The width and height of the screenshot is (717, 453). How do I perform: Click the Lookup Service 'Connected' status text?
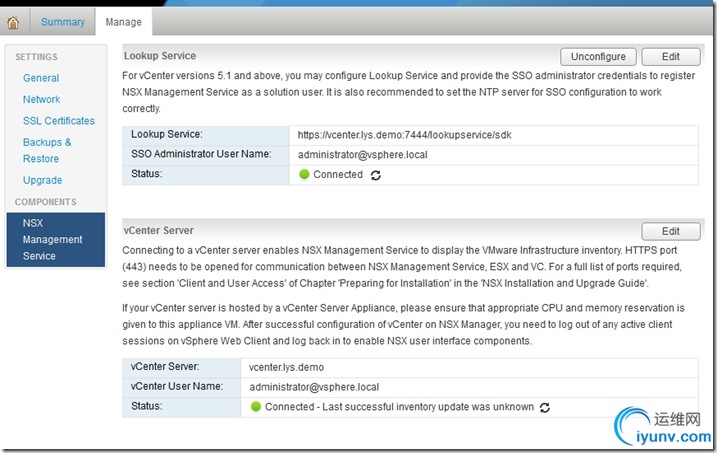pyautogui.click(x=338, y=175)
